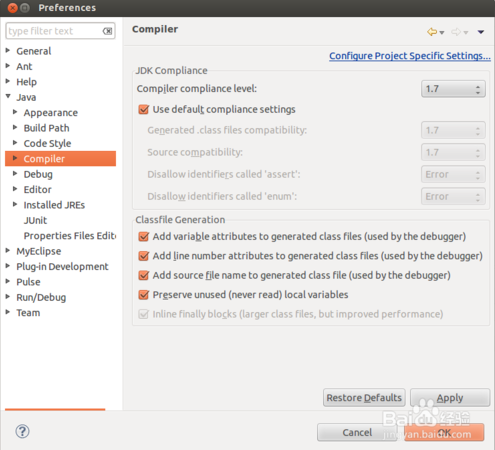Viewport: 495px width, 450px height.
Task: Toggle Add variable attributes checkbox
Action: [144, 236]
